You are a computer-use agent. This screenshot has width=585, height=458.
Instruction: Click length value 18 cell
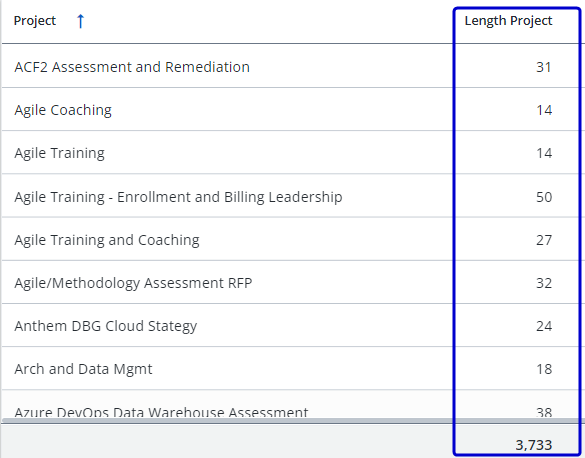pos(544,369)
